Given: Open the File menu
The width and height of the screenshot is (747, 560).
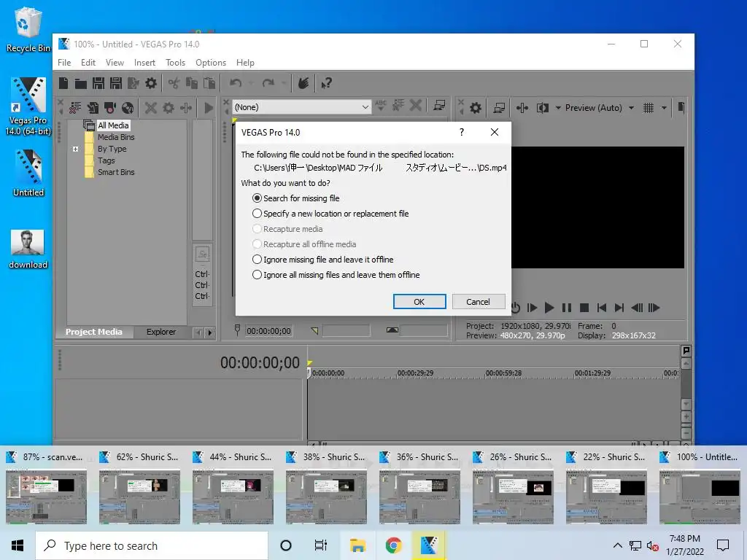Looking at the screenshot, I should click(x=64, y=63).
